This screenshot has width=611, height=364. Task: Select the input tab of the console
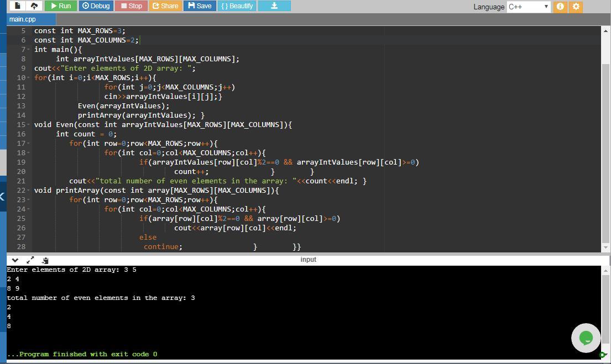tap(308, 260)
